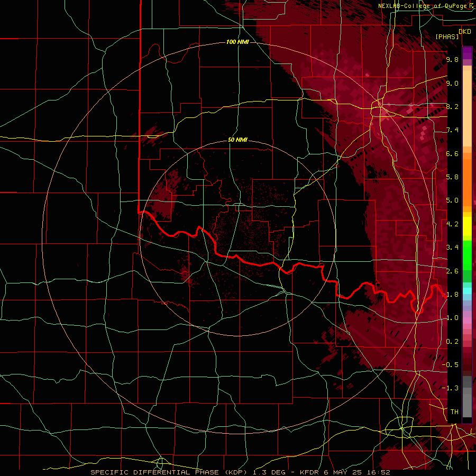This screenshot has width=476, height=476.
Task: Click the 0.2 color scale value
Action: click(x=452, y=342)
